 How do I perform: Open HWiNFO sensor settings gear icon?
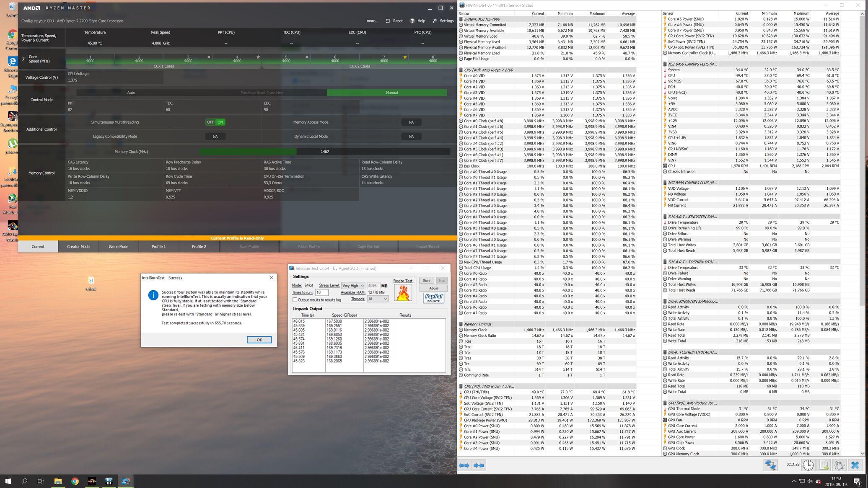pos(839,465)
